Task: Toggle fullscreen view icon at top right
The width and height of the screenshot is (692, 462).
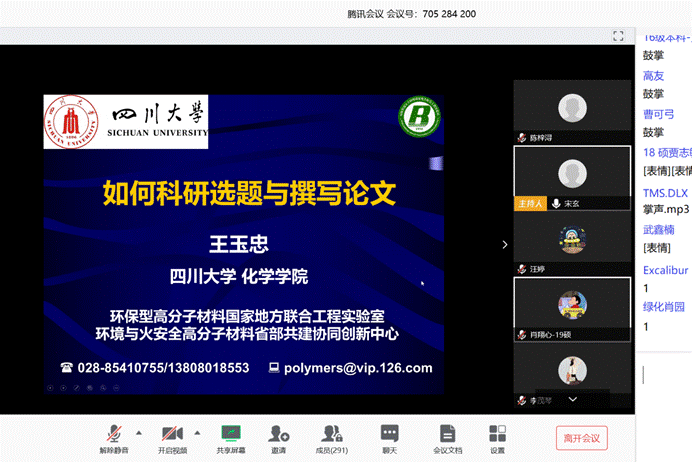Action: pyautogui.click(x=618, y=36)
